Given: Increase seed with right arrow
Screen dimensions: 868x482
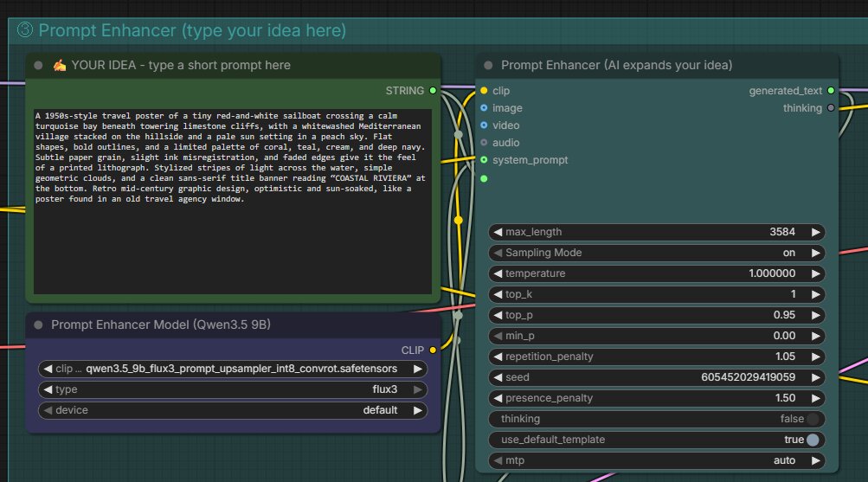Looking at the screenshot, I should tap(815, 377).
